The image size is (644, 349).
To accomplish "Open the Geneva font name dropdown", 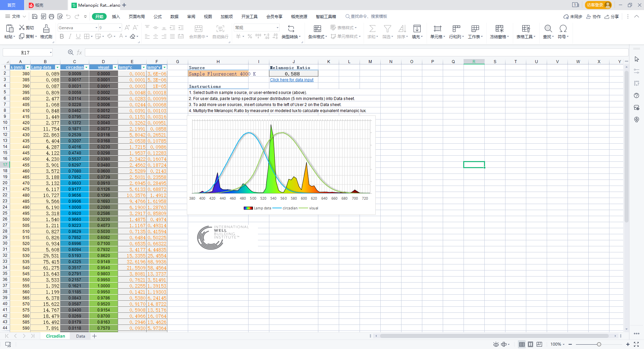I will pyautogui.click(x=96, y=28).
